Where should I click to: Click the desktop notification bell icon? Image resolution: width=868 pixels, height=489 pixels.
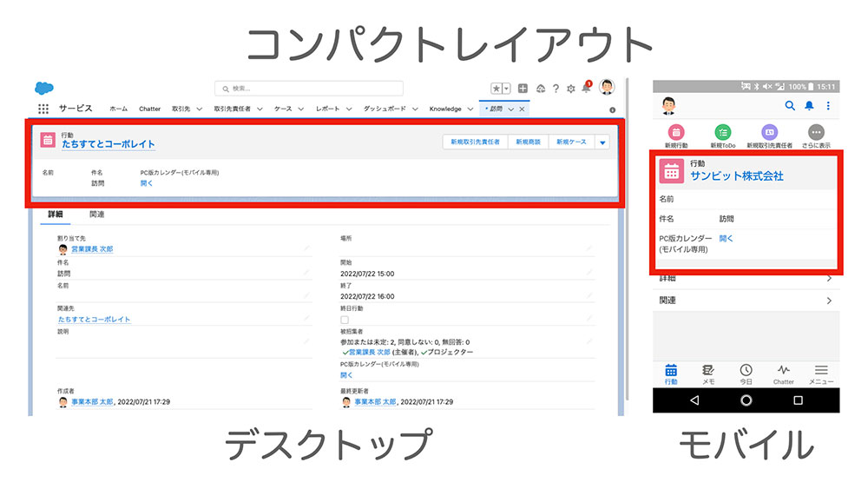[x=586, y=88]
